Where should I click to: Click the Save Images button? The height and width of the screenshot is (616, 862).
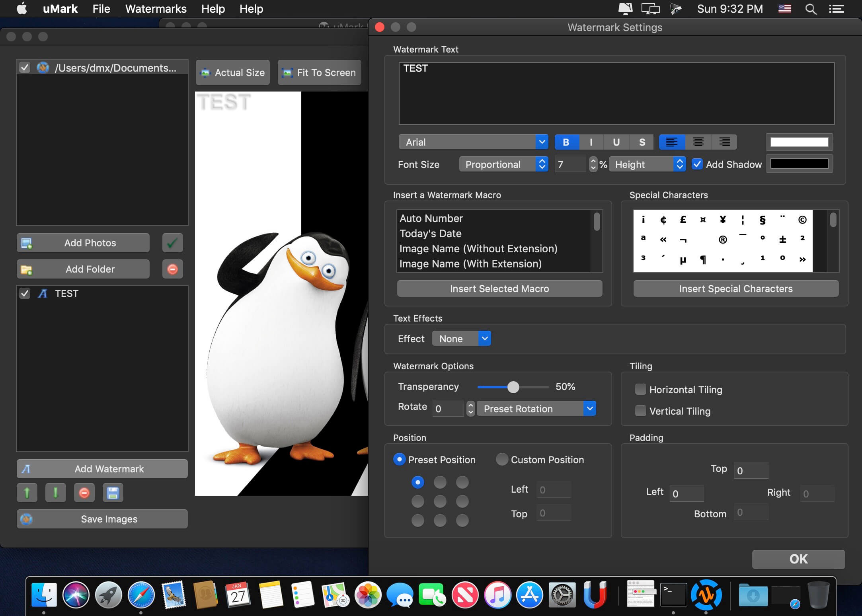click(102, 519)
